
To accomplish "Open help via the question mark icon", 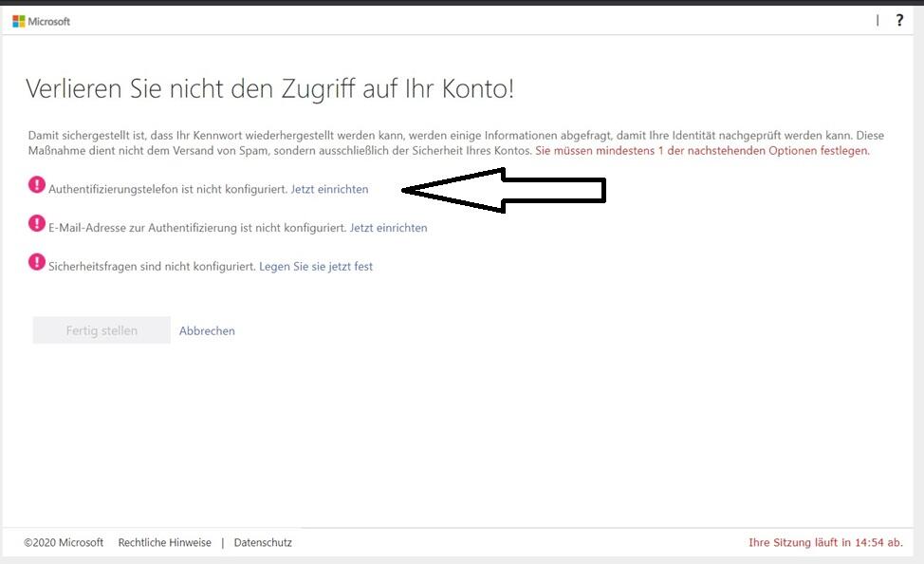I will click(x=899, y=20).
